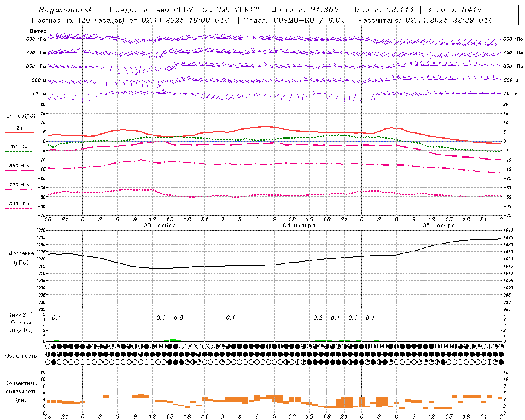Click the Облачность cloud cover label
The height and width of the screenshot is (420, 525).
[21, 356]
